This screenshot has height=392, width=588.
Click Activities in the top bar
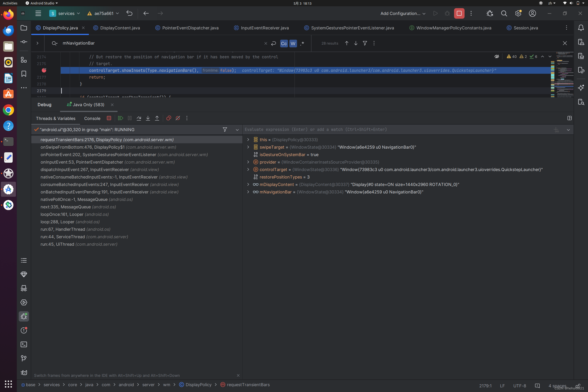point(10,3)
